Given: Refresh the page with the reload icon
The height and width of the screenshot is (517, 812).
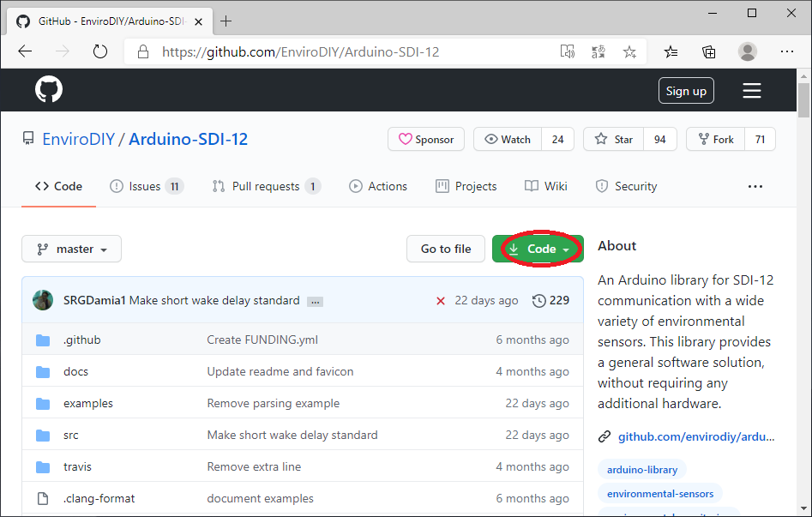Looking at the screenshot, I should [x=100, y=51].
